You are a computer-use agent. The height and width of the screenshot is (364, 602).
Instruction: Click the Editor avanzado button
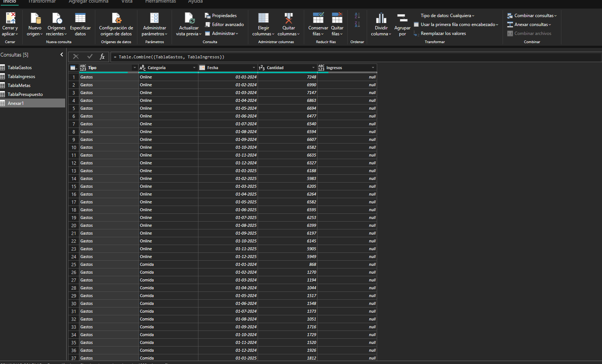tap(224, 25)
